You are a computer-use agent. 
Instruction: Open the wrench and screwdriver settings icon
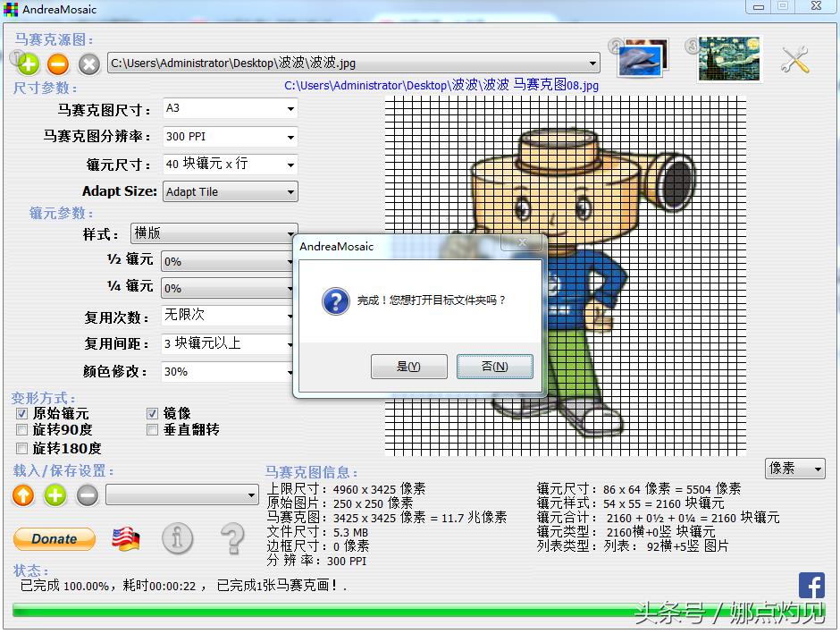coord(794,60)
